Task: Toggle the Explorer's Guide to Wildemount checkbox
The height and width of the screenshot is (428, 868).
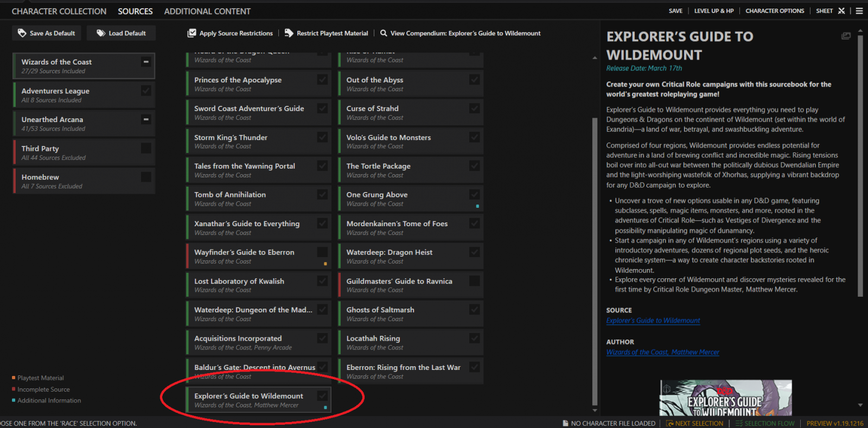Action: coord(322,395)
